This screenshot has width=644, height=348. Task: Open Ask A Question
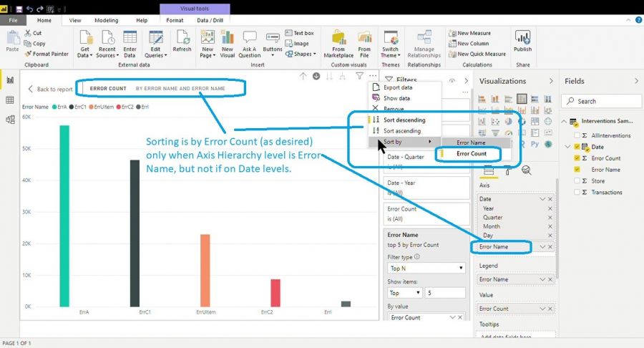[x=249, y=44]
